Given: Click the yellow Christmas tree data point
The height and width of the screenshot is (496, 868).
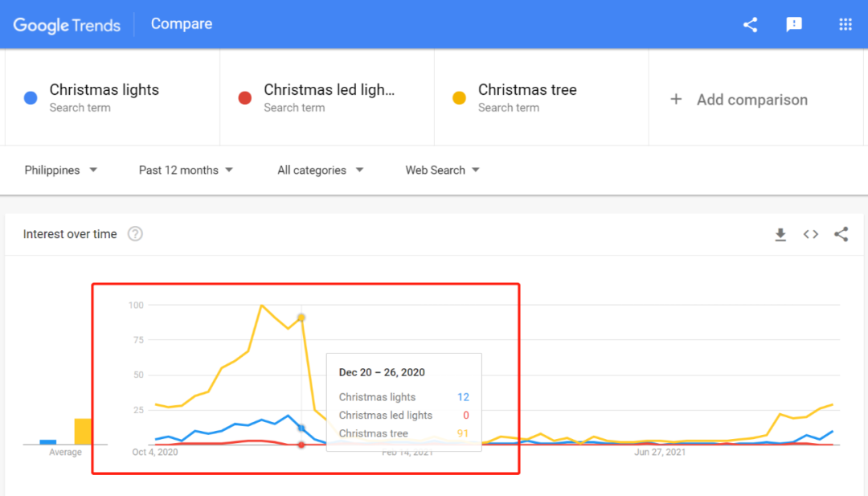Looking at the screenshot, I should (x=301, y=318).
